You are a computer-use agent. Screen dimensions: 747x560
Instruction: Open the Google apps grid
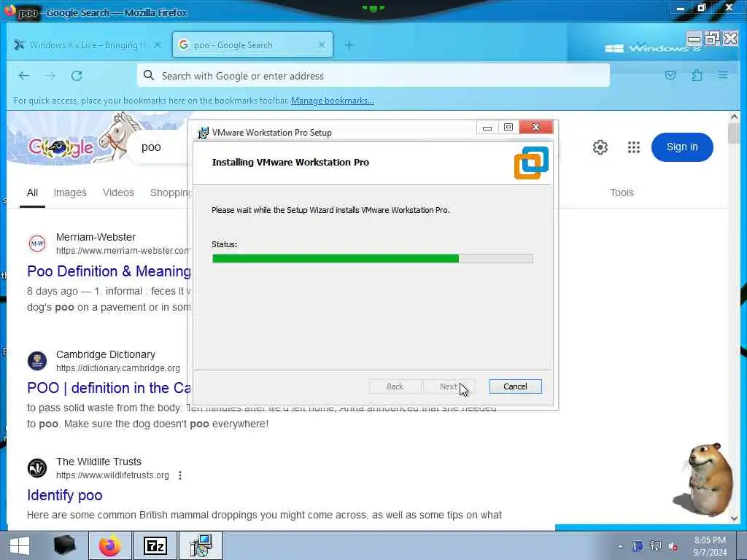pos(634,147)
